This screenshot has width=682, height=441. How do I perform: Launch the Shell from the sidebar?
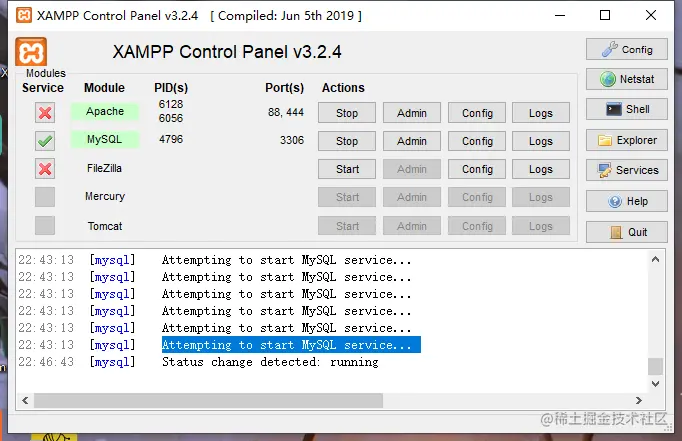(627, 109)
